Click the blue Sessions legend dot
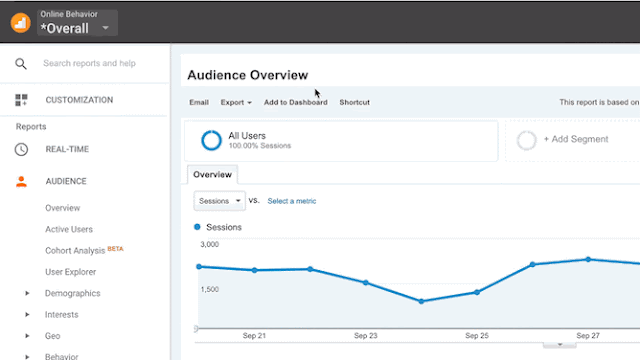 pyautogui.click(x=197, y=227)
